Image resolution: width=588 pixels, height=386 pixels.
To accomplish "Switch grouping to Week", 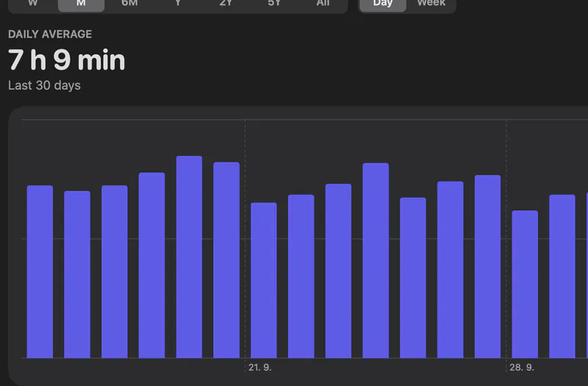I will pos(431,4).
